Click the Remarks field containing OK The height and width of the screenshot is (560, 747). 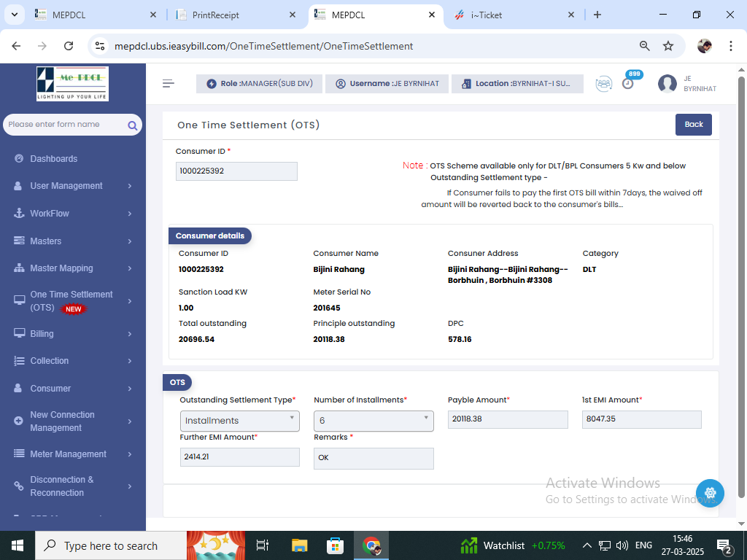point(373,458)
